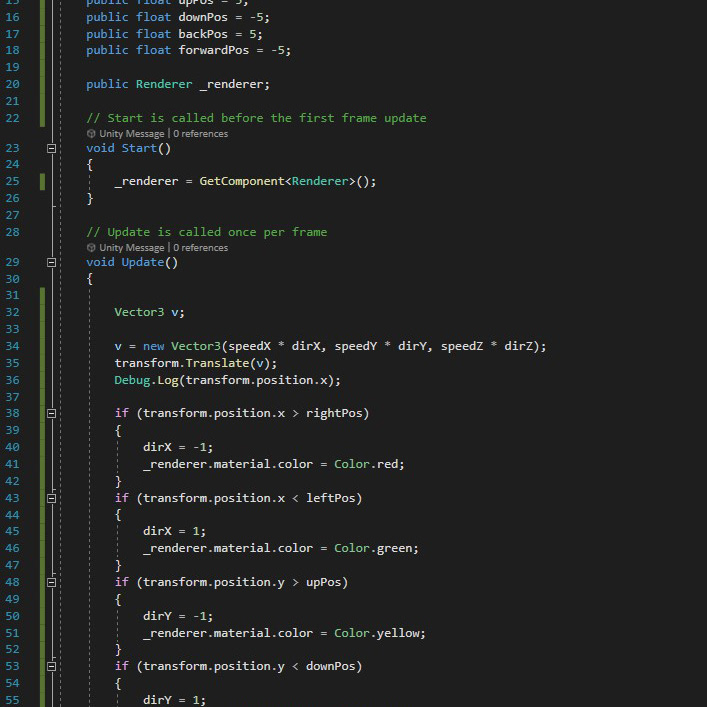Click 'forwardPos' variable on line 18

click(x=214, y=50)
